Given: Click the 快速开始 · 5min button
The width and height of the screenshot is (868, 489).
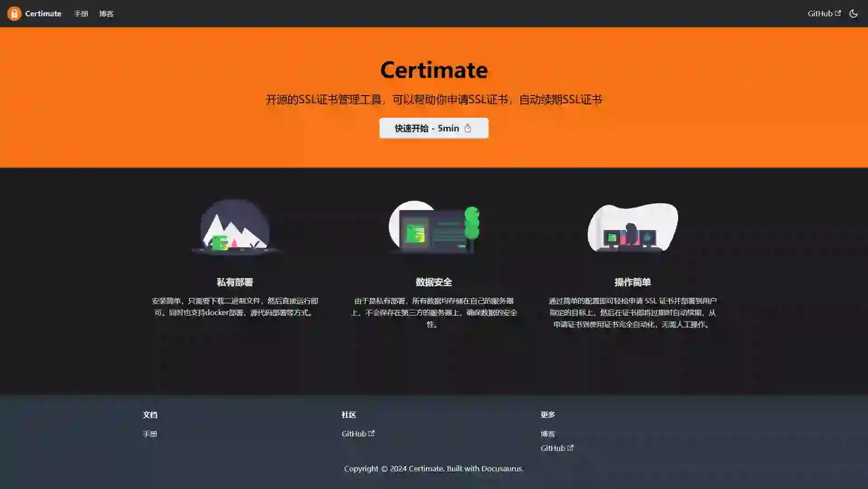Looking at the screenshot, I should [433, 128].
